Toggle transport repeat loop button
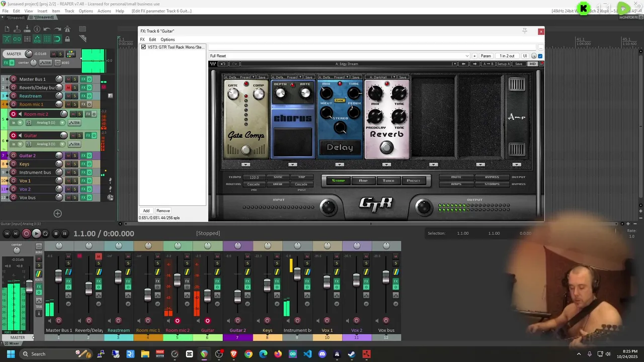 click(45, 233)
